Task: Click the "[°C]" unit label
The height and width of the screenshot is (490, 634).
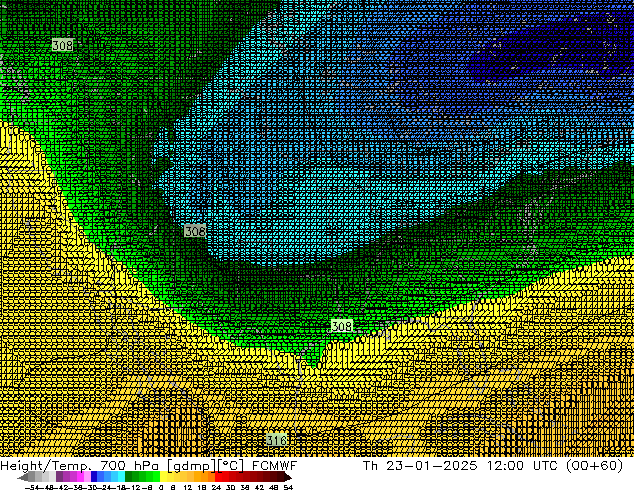Action: [x=231, y=465]
